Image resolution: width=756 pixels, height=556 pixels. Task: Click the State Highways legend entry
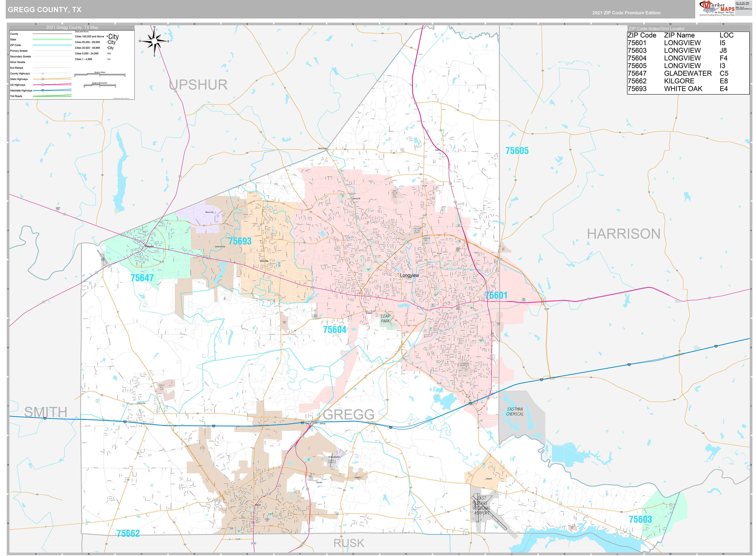click(x=19, y=79)
